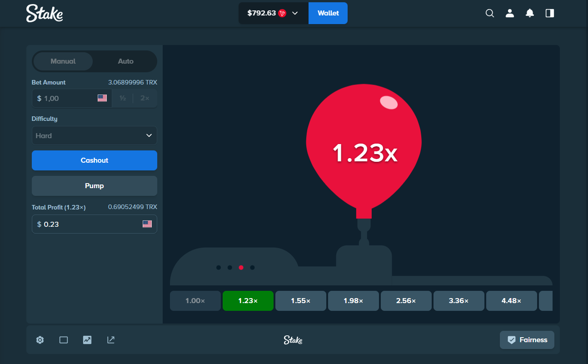Screen dimensions: 588x364
Task: Switch to Auto tab
Action: tap(126, 61)
